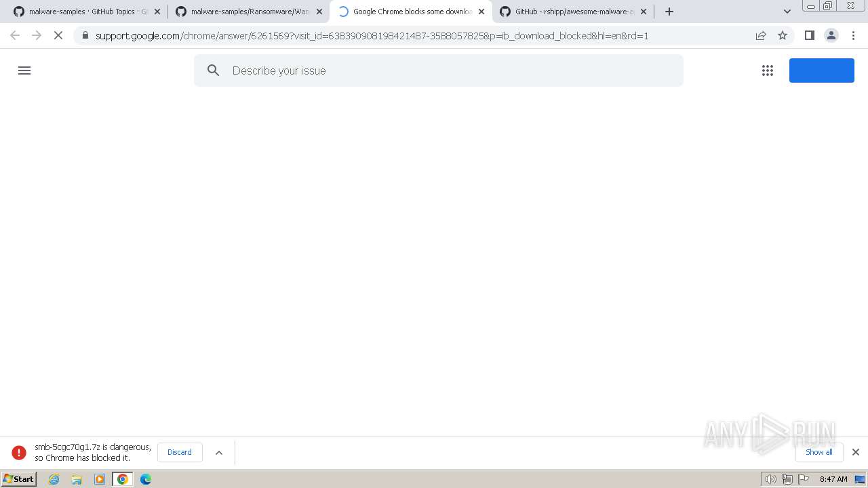The height and width of the screenshot is (488, 868).
Task: Open File Explorer from taskbar
Action: pyautogui.click(x=77, y=479)
